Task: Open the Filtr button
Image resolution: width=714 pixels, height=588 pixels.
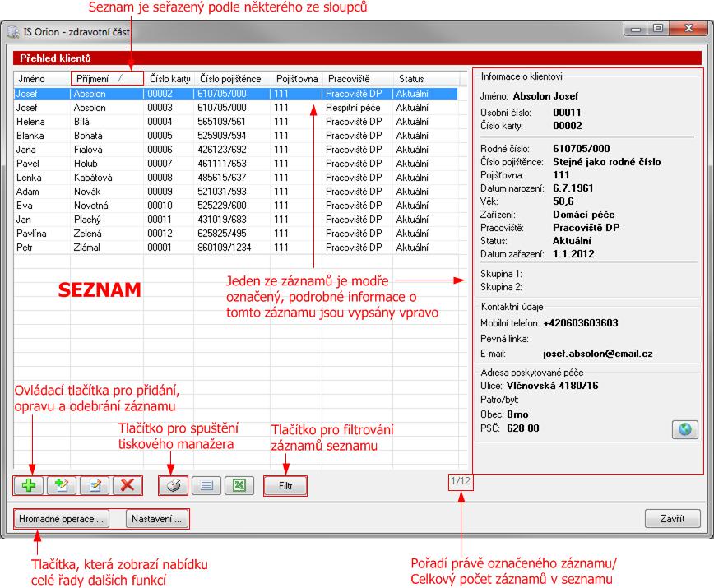Action: [285, 485]
